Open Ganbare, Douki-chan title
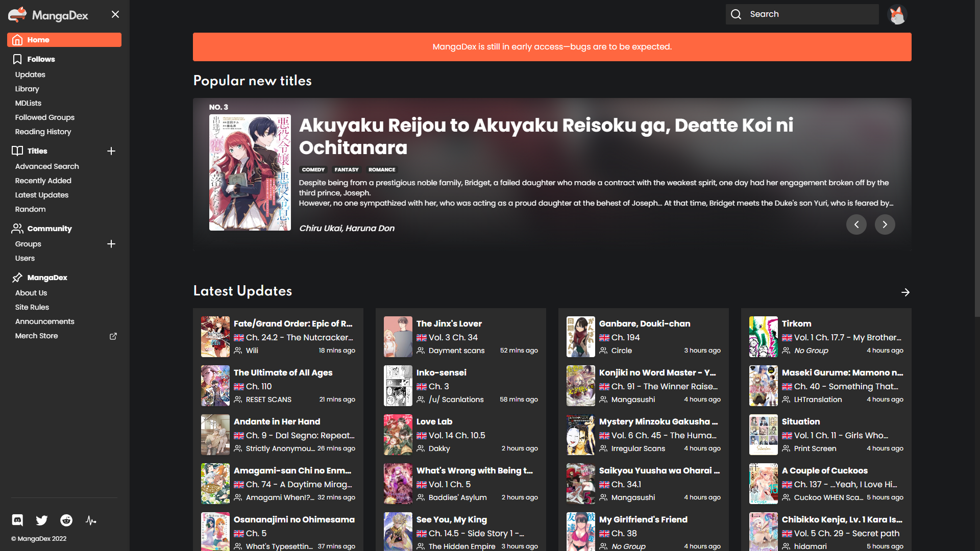Screen dimensions: 980x551 click(x=645, y=323)
